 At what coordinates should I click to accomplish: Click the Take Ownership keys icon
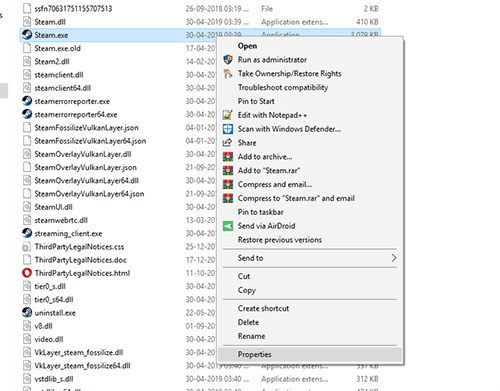(x=228, y=74)
